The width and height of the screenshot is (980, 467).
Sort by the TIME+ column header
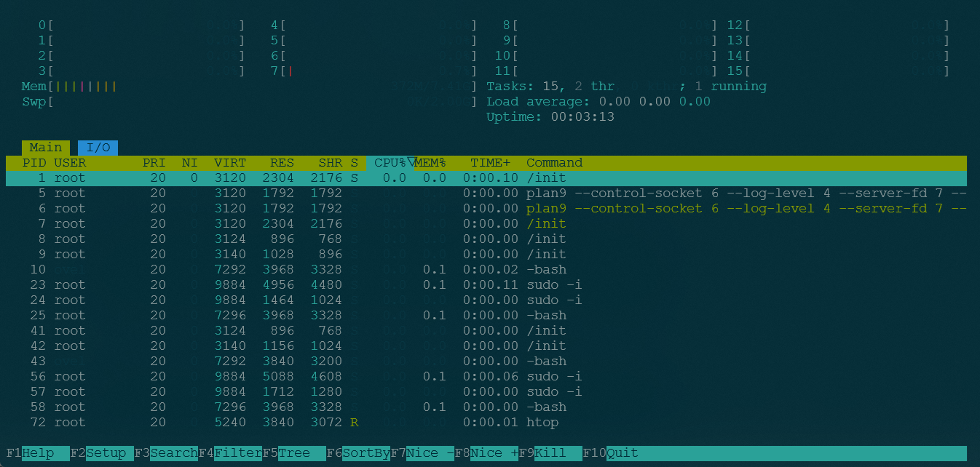(x=490, y=163)
